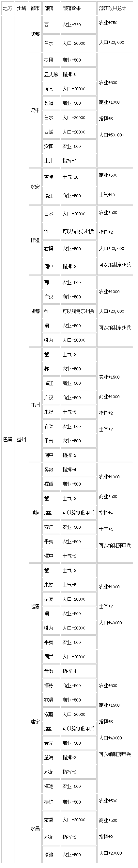Select the 五丈原 tribe cell
This screenshot has height=868, width=138.
[x=51, y=75]
